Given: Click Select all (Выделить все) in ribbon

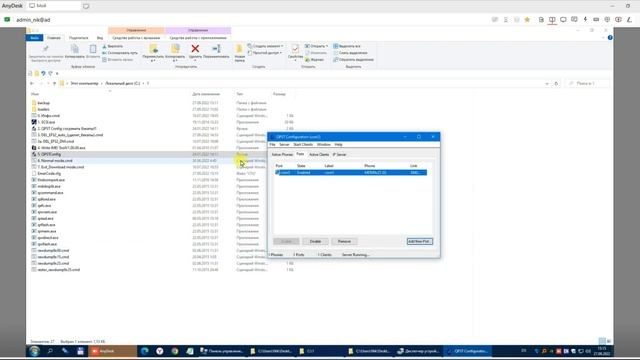Looking at the screenshot, I should click(x=347, y=47).
